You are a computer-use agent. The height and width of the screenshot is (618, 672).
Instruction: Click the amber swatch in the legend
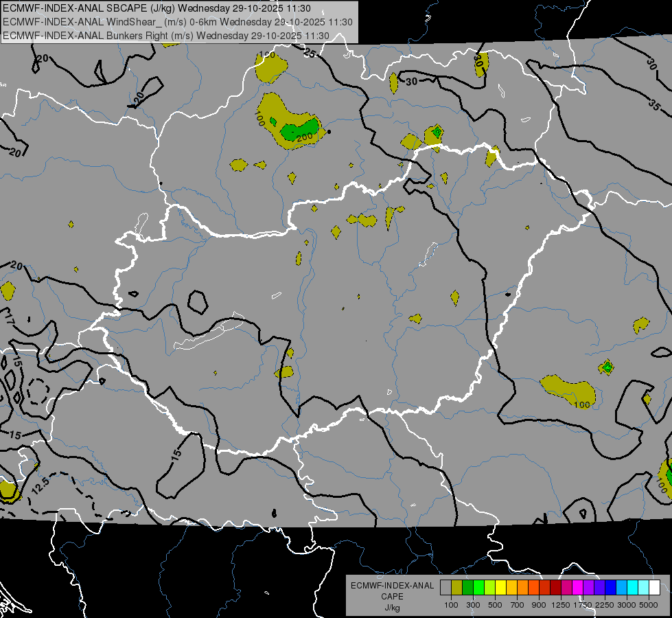pyautogui.click(x=511, y=588)
